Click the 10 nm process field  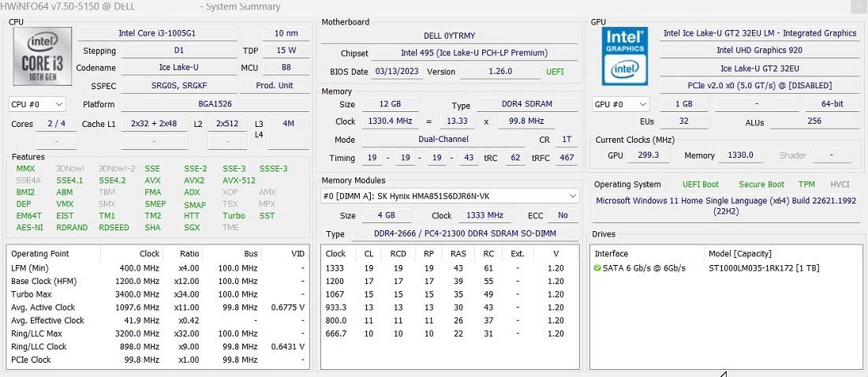coord(286,33)
